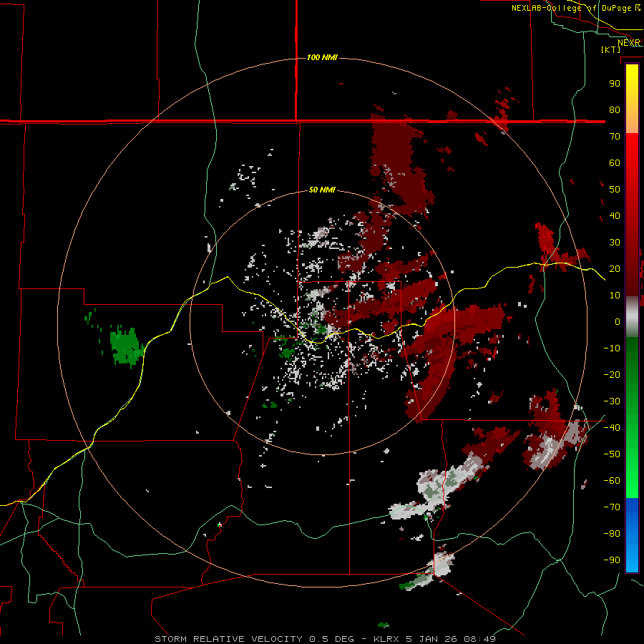This screenshot has height=644, width=644.
Task: Click the 30 value on the velocity scale
Action: click(615, 243)
